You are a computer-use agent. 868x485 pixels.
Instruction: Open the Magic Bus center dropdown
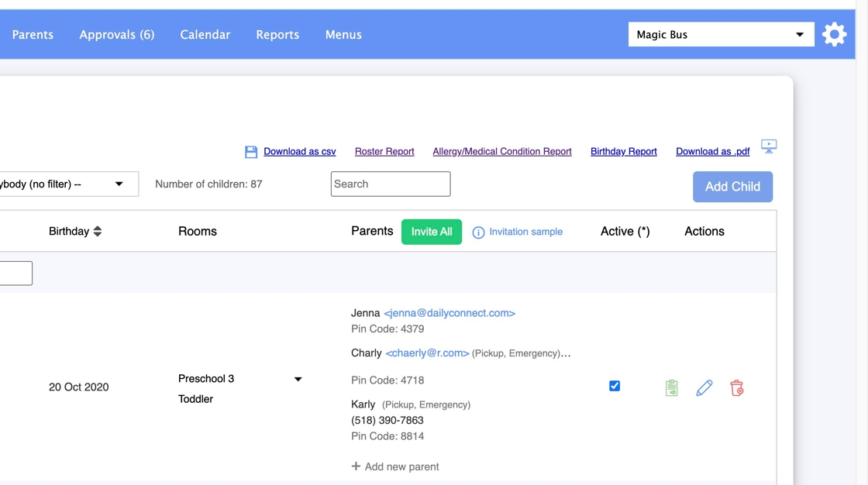(x=721, y=34)
